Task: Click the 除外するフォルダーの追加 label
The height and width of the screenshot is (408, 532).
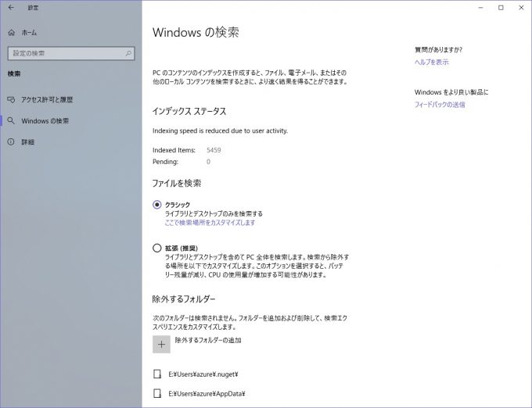Action: point(208,340)
